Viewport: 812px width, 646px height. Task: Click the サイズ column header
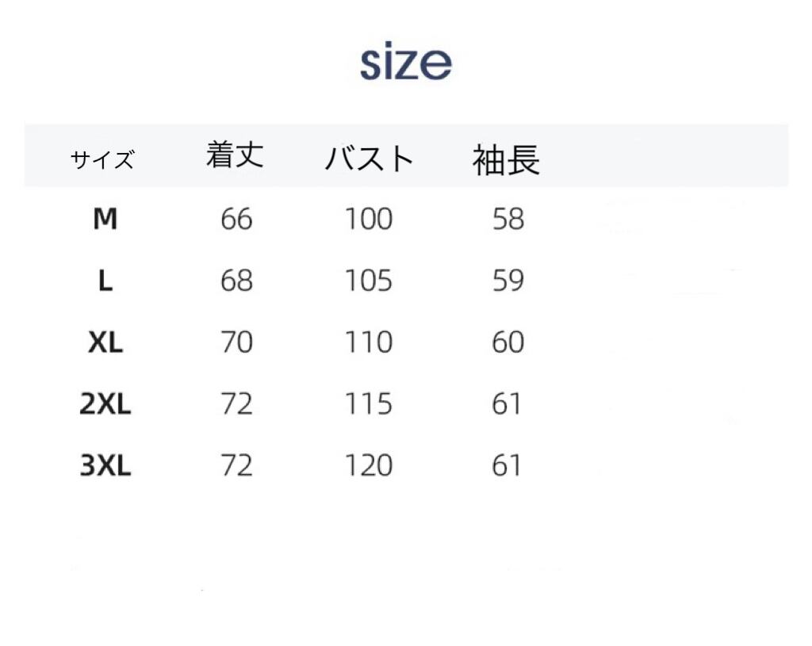(x=102, y=160)
